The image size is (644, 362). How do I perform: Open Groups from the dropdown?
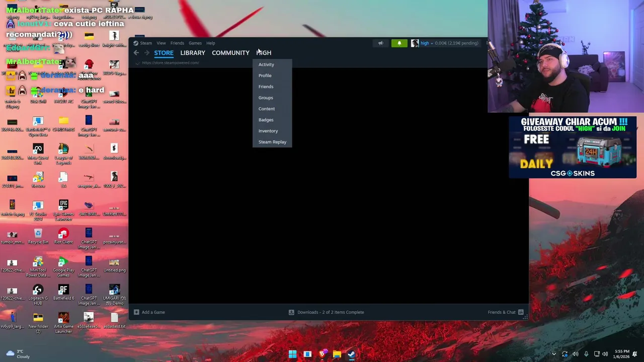point(266,98)
